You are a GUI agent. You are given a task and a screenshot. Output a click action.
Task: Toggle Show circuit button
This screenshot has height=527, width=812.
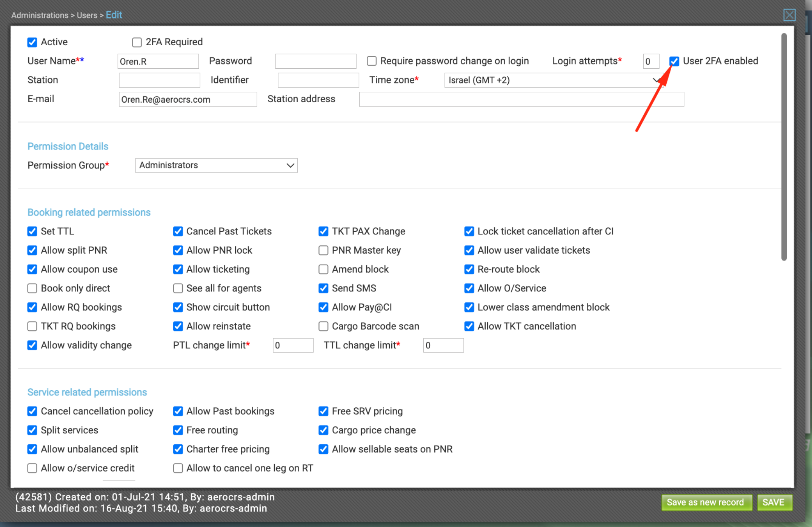coord(178,307)
